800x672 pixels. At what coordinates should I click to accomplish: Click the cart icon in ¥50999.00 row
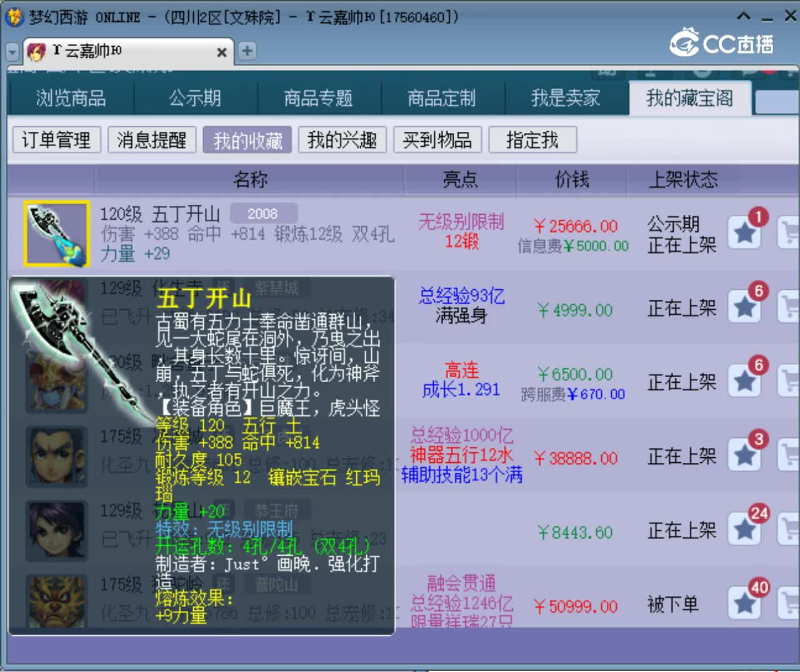click(789, 603)
